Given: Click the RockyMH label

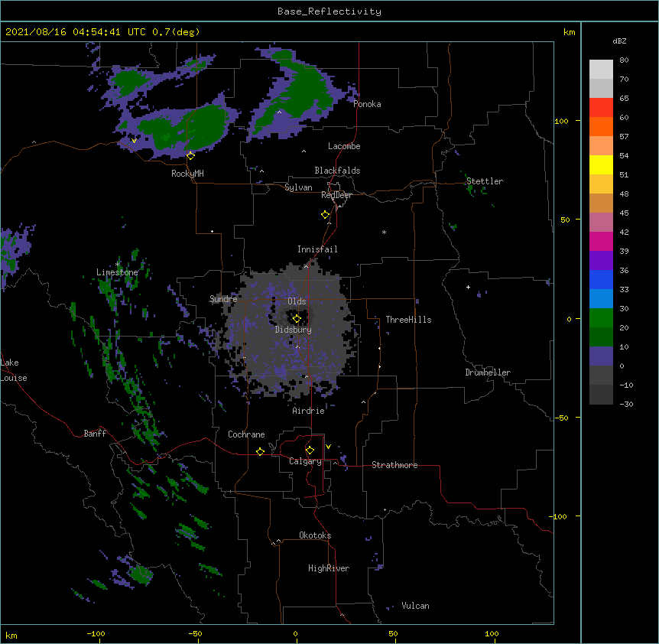Looking at the screenshot, I should 187,174.
